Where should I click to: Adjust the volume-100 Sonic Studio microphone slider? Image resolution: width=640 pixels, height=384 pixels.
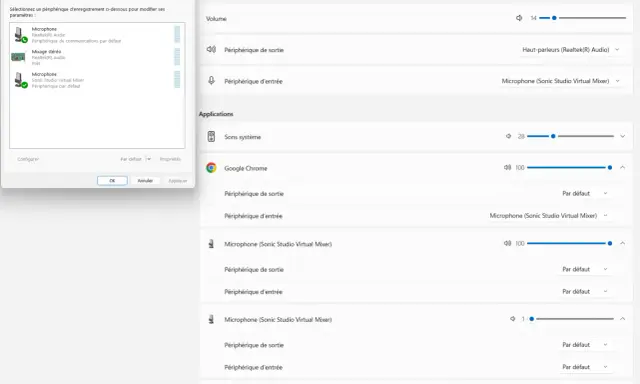[570, 243]
